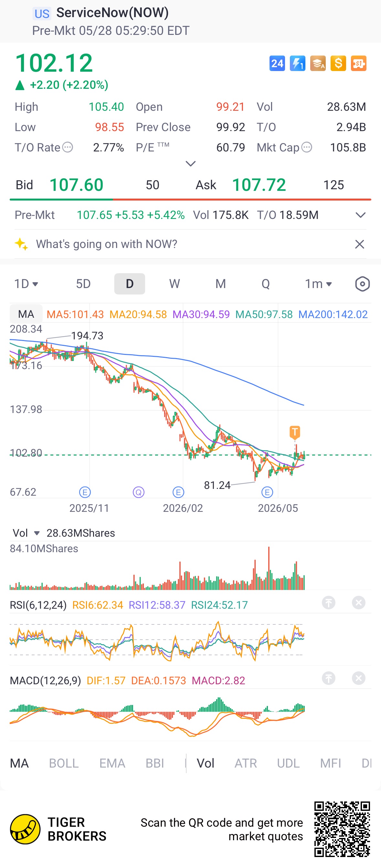The image size is (381, 868).
Task: Select the BOLL indicator tab
Action: click(64, 763)
